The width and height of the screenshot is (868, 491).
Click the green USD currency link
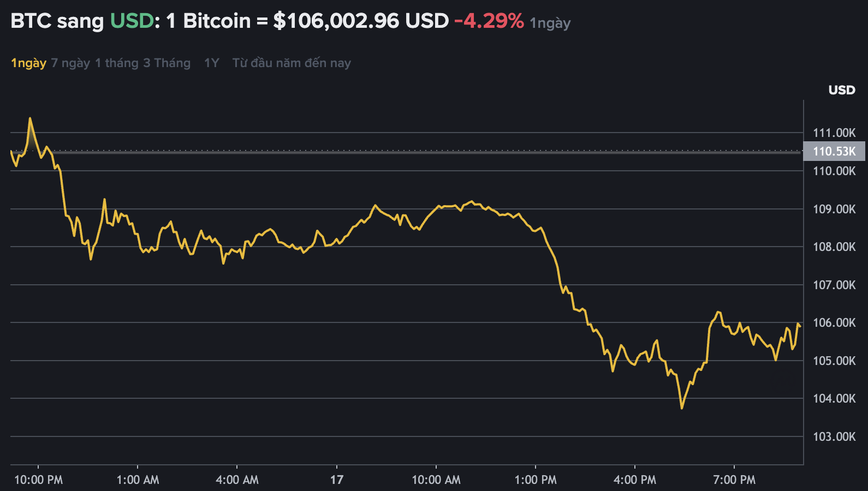click(x=132, y=21)
